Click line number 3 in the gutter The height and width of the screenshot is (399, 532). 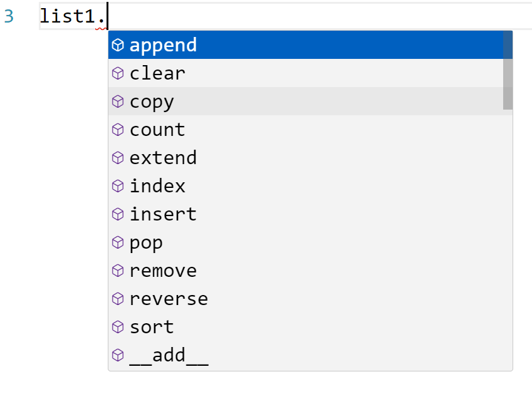[9, 16]
